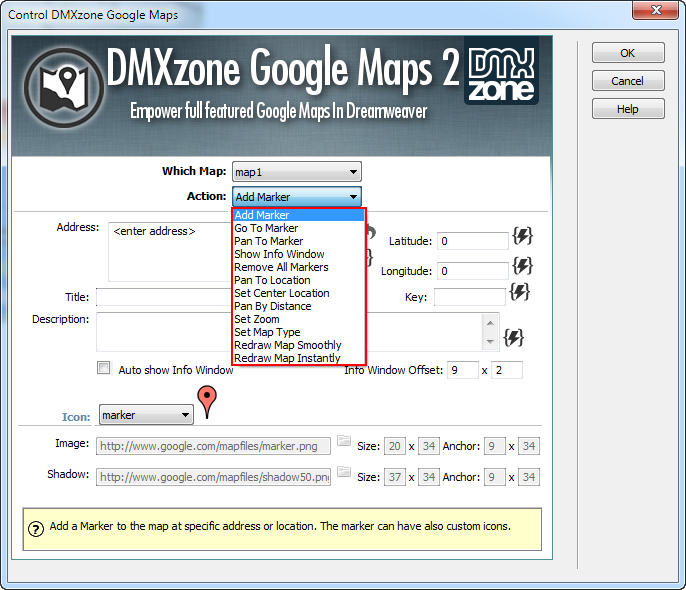
Task: Pick Show Info Window action
Action: click(299, 254)
